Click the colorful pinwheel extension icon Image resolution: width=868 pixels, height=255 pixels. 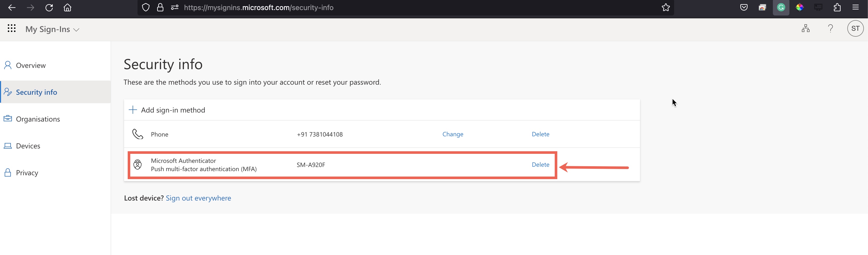tap(799, 7)
